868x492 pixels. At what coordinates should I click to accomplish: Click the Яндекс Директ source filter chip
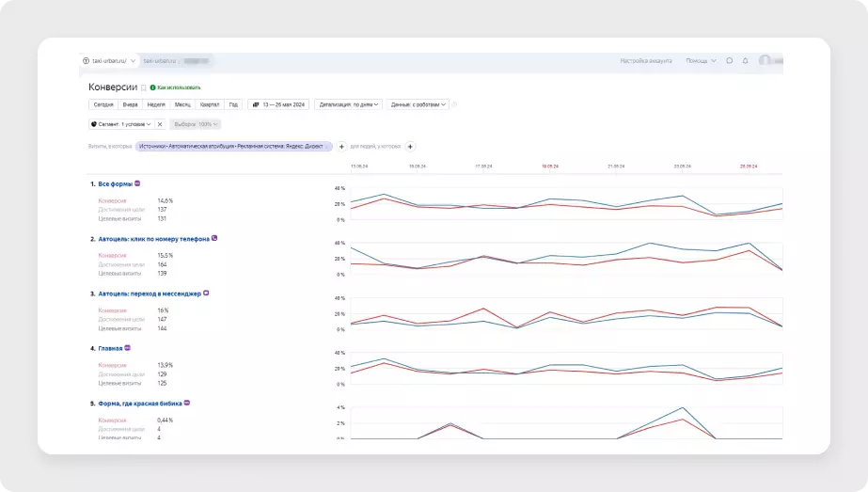tap(233, 146)
